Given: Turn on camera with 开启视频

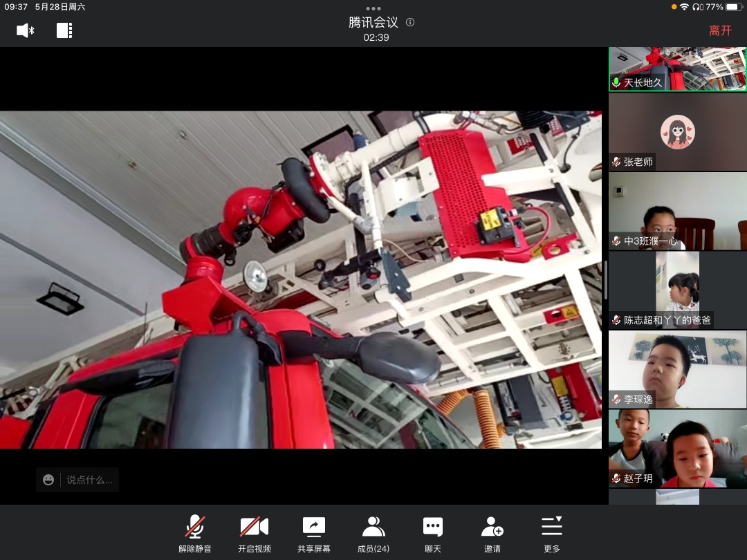Looking at the screenshot, I should (x=255, y=534).
